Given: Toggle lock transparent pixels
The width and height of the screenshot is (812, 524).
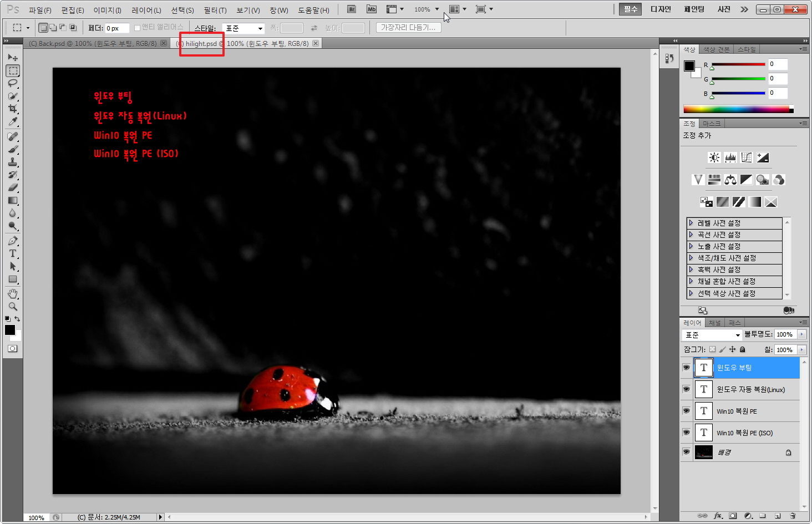Looking at the screenshot, I should [713, 349].
